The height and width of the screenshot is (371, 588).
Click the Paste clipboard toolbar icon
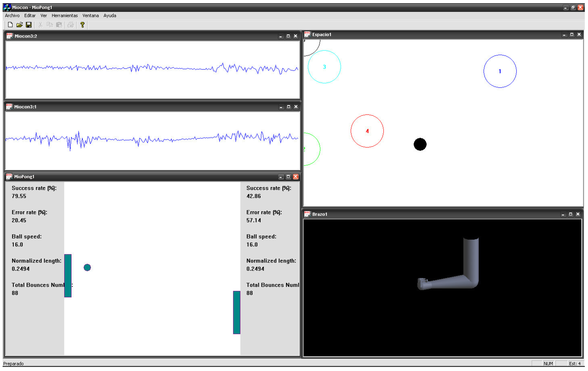(59, 25)
